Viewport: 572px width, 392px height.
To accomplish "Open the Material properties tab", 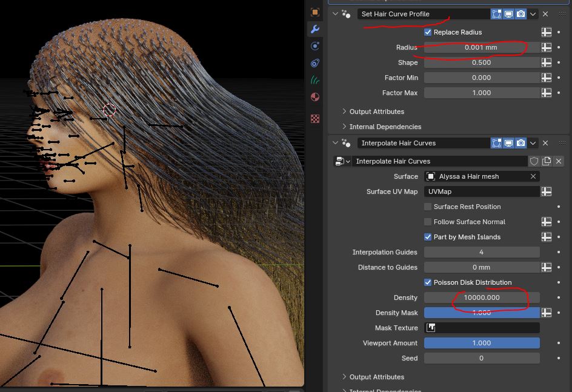I will tap(315, 97).
